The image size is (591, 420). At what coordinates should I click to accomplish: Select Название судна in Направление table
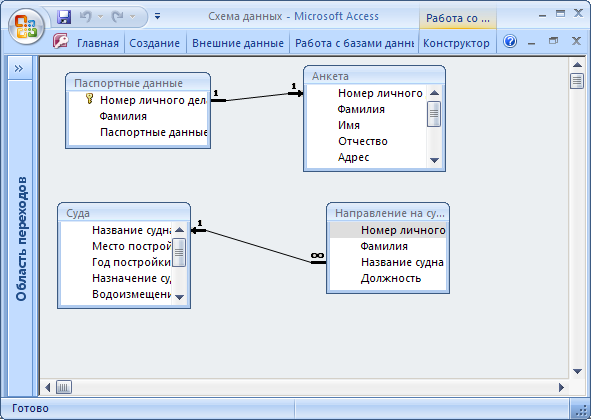coord(402,262)
